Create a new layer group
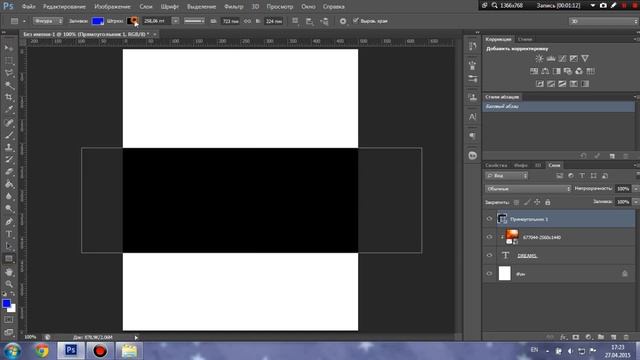Viewport: 640px width, 360px height. point(601,337)
